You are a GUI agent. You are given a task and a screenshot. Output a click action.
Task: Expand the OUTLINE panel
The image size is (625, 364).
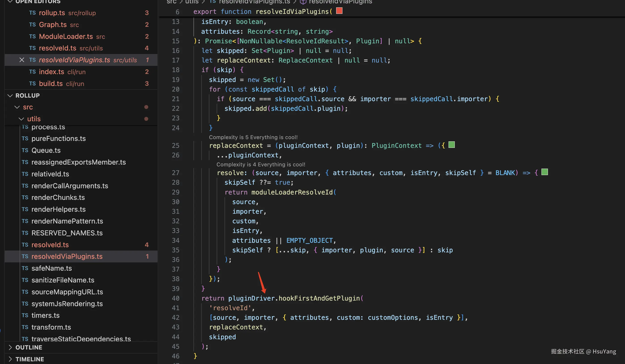click(10, 347)
